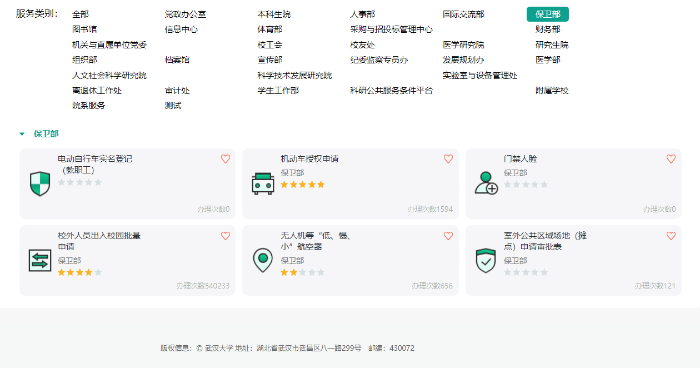The image size is (700, 368).
Task: Click the empty star rating of 门禁人脸
Action: point(526,184)
